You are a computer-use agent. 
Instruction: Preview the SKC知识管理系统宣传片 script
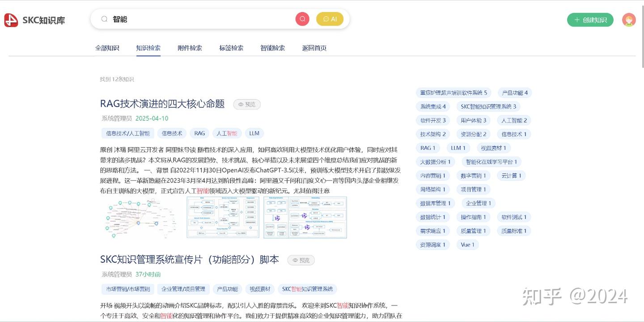tap(301, 260)
